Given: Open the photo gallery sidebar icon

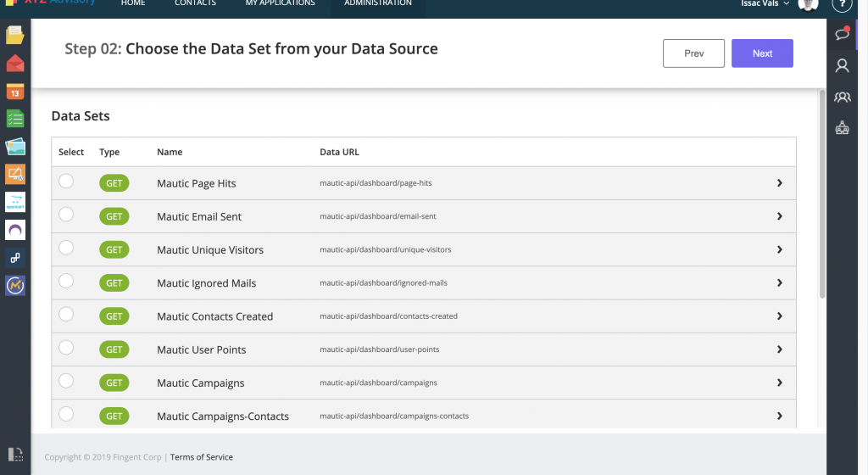Looking at the screenshot, I should [x=15, y=147].
